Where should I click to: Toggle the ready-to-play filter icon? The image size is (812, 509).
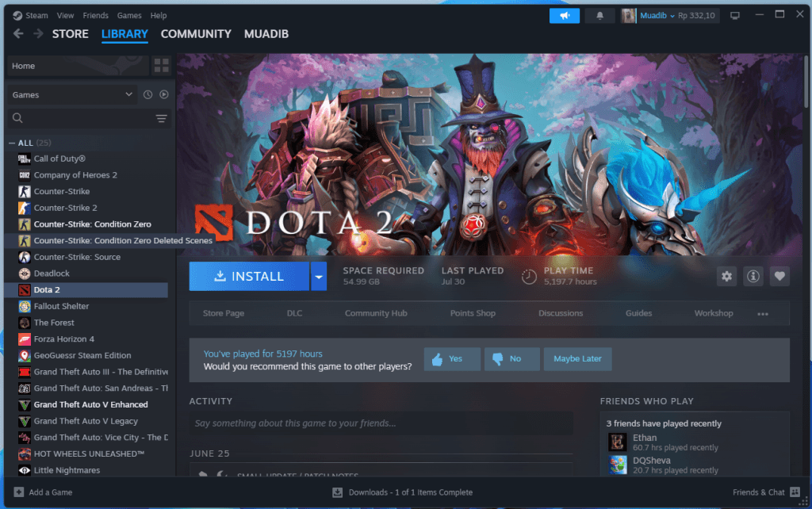[163, 95]
